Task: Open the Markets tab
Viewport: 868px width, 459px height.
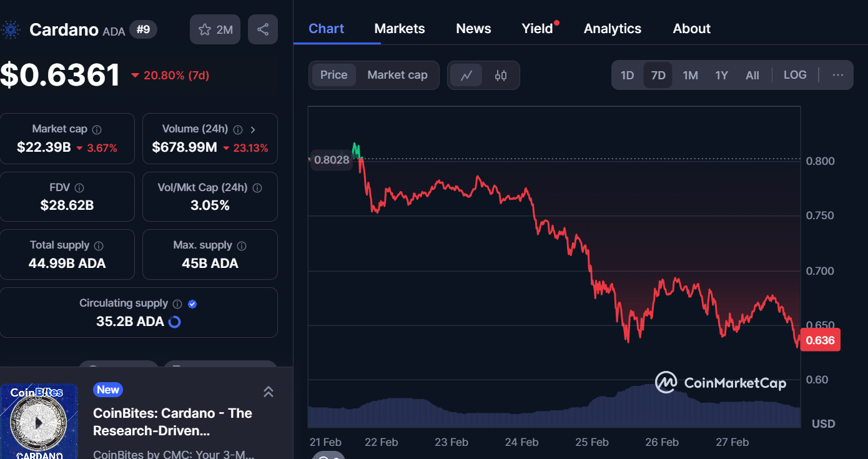Action: [x=400, y=29]
